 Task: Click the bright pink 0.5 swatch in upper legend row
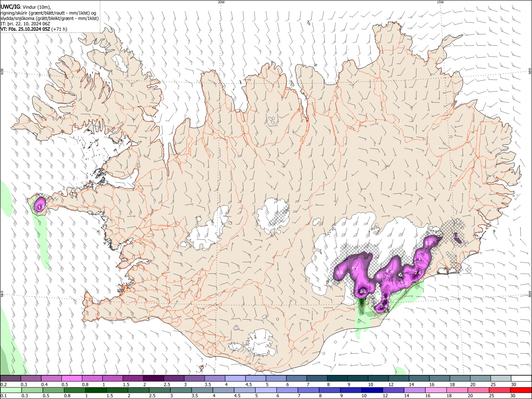[71, 379]
